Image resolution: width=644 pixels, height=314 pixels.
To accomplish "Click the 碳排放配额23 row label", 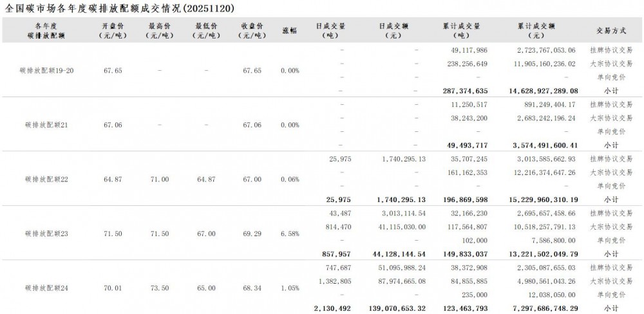I will point(47,233).
